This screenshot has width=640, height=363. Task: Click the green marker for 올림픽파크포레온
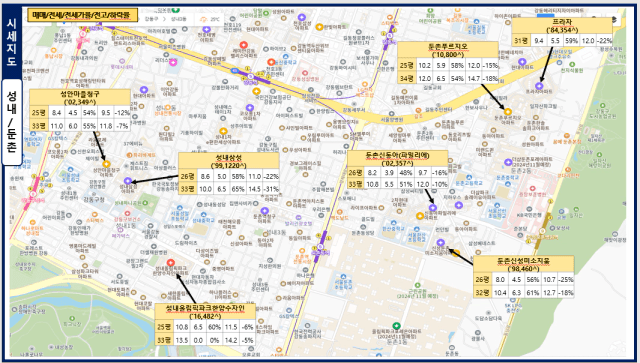coord(396,326)
